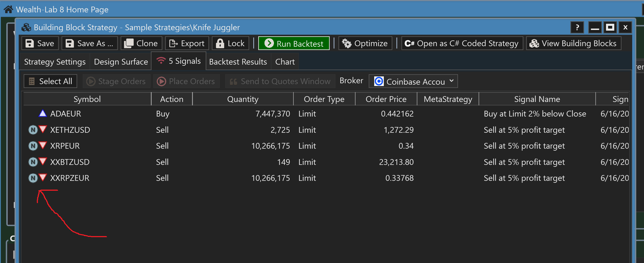Click 'Buy at Limit 2% below Close' signal name
The image size is (644, 263).
535,113
